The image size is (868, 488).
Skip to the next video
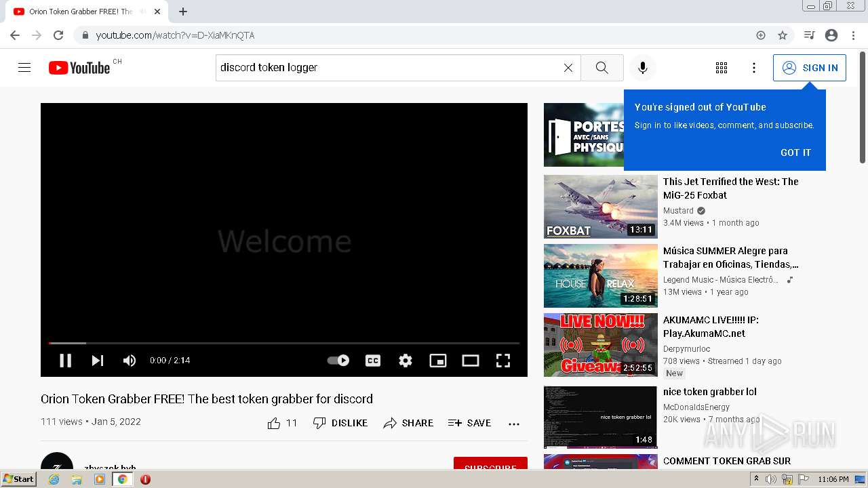pos(98,361)
